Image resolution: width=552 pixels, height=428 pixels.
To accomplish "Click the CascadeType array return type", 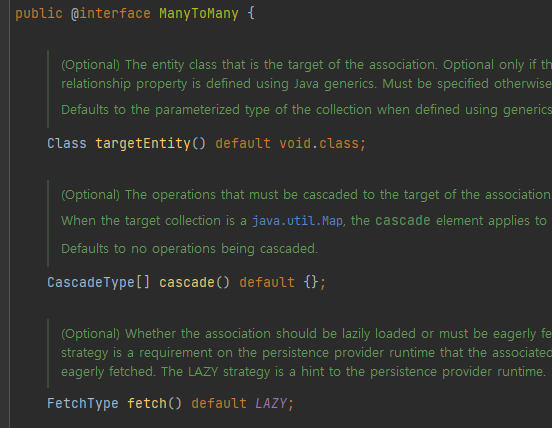I will [99, 283].
